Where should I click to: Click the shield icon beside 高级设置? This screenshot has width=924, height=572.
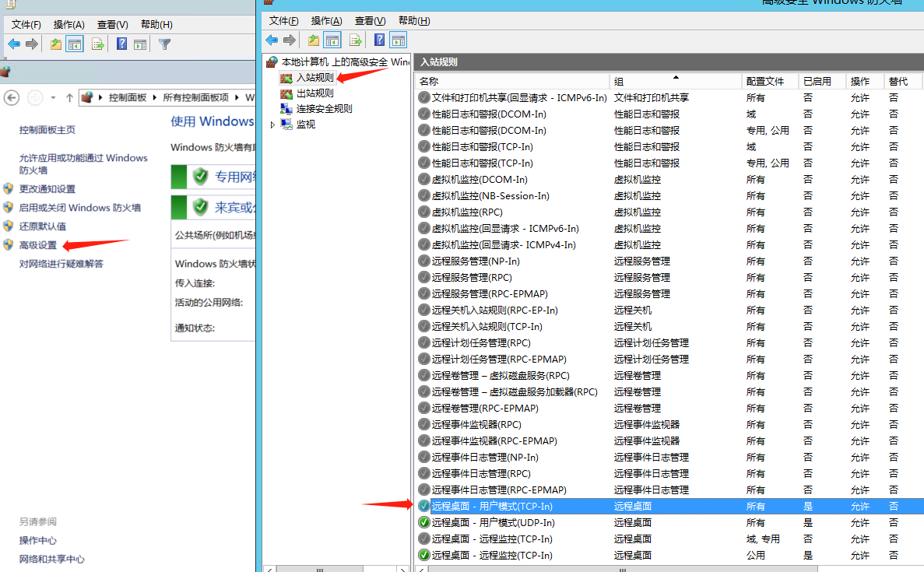click(9, 244)
